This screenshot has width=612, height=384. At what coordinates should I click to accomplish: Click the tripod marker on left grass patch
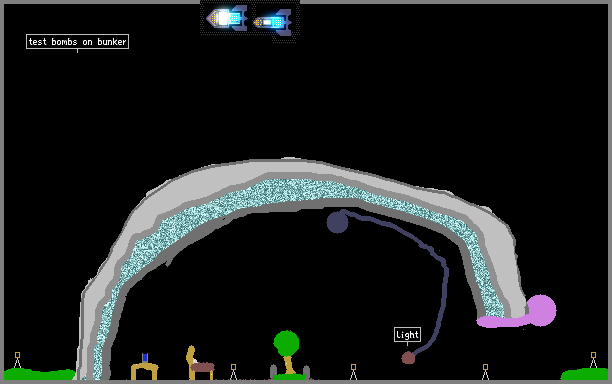click(x=17, y=360)
